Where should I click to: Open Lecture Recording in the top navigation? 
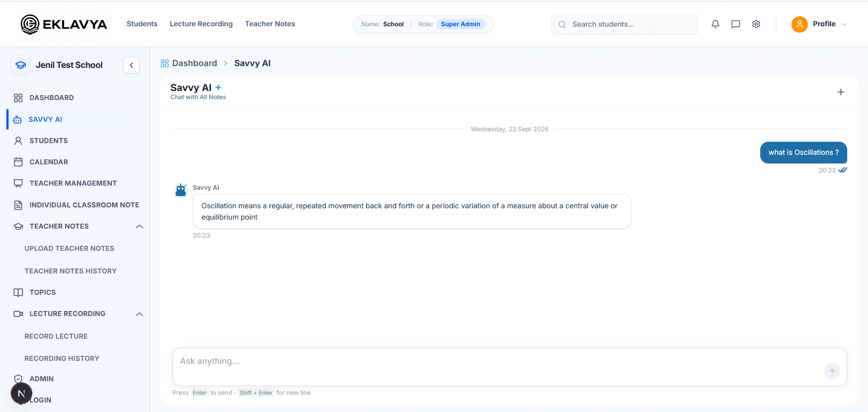tap(201, 24)
